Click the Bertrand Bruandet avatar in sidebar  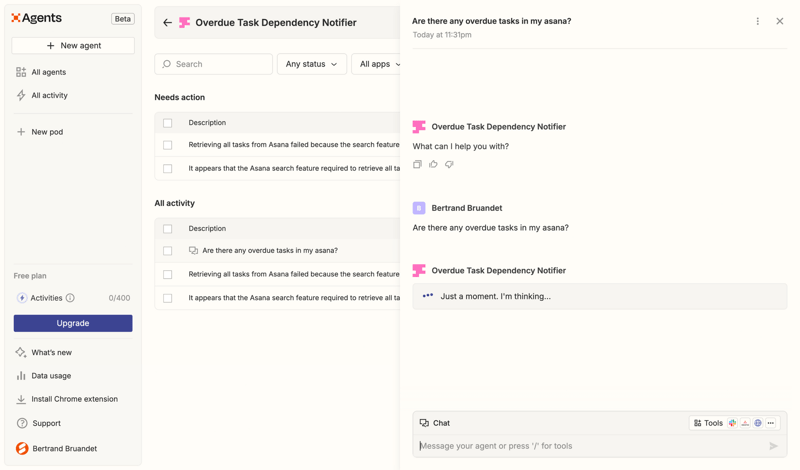coord(22,449)
